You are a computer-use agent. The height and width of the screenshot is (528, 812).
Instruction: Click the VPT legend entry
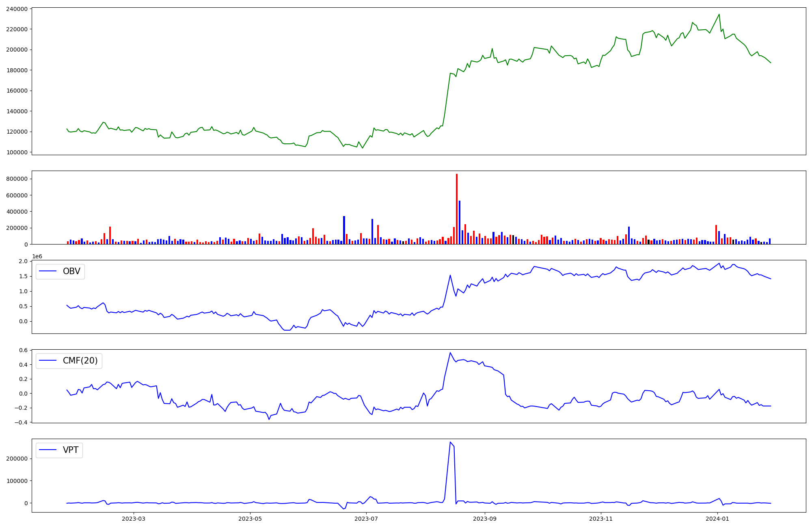click(70, 450)
